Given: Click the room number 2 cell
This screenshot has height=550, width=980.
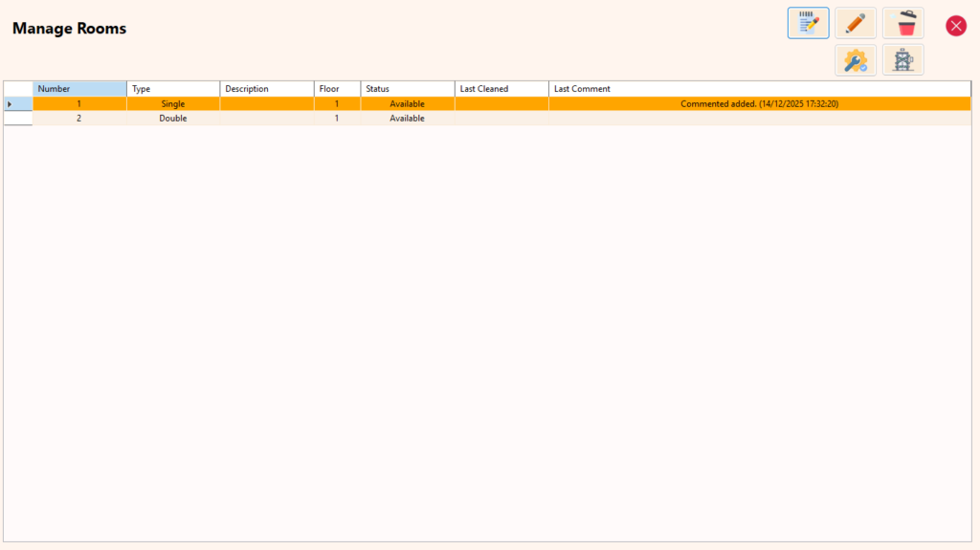Looking at the screenshot, I should pos(79,119).
